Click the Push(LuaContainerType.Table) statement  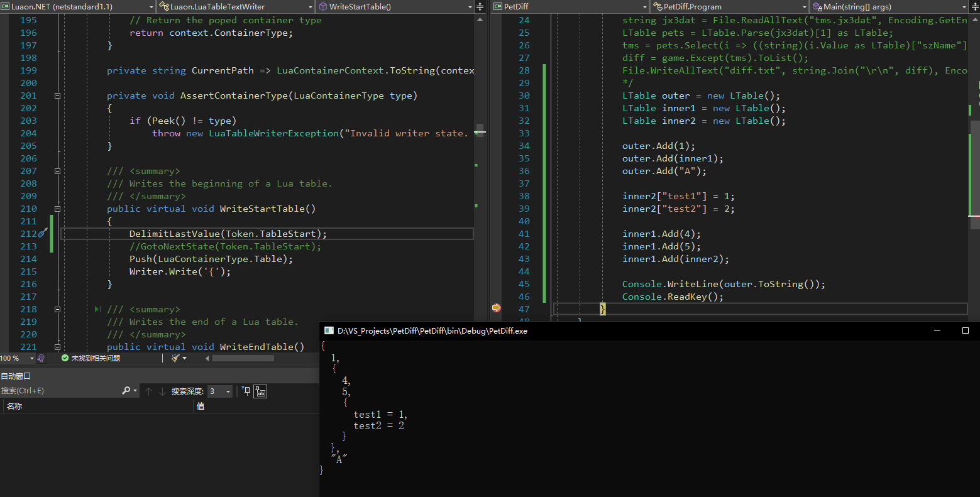pyautogui.click(x=211, y=259)
